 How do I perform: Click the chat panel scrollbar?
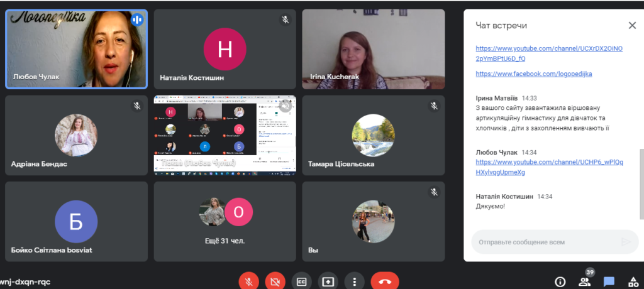641,181
